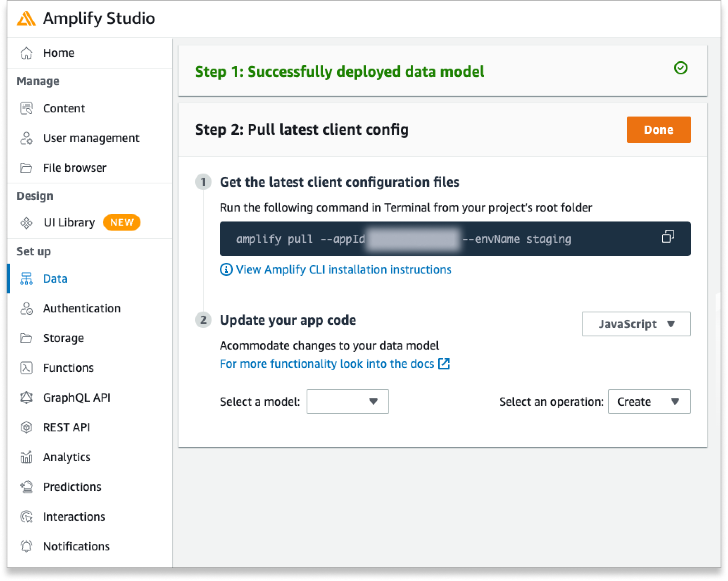Click the NEW badge next to UI Library
This screenshot has width=728, height=581.
pos(121,222)
